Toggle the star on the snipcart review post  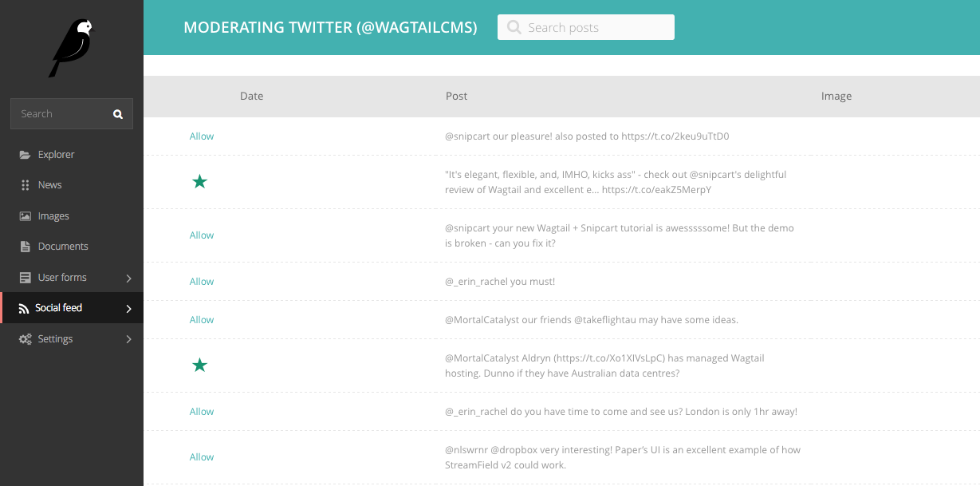click(x=200, y=182)
